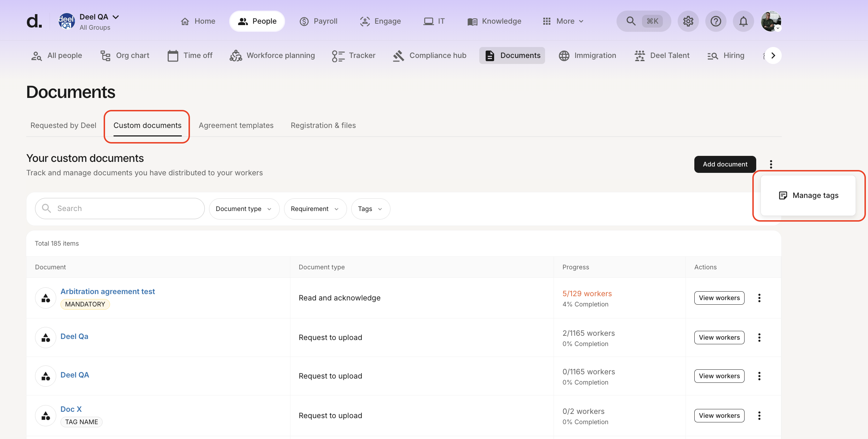868x439 pixels.
Task: Select Manage tags from the popup menu
Action: click(808, 195)
